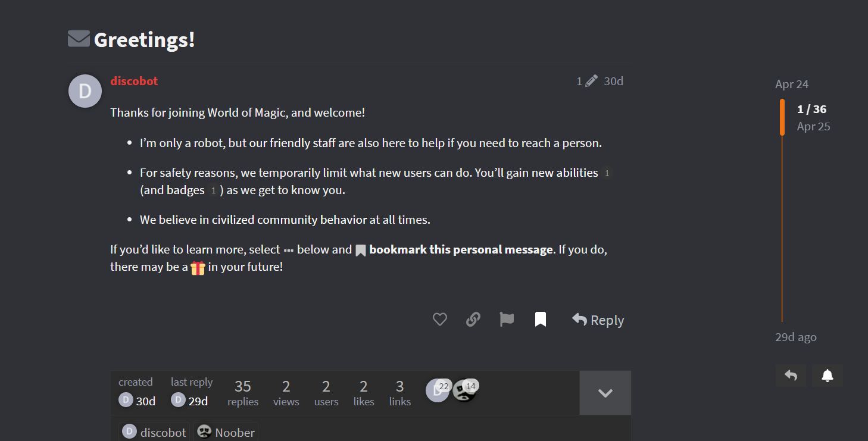Toggle notification bell for this topic
868x441 pixels.
(828, 376)
